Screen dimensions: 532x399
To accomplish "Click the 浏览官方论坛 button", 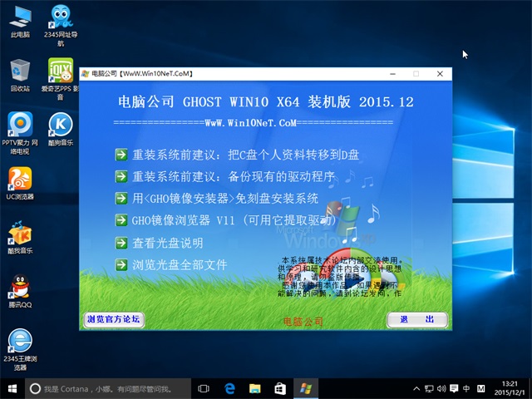I will pyautogui.click(x=114, y=319).
